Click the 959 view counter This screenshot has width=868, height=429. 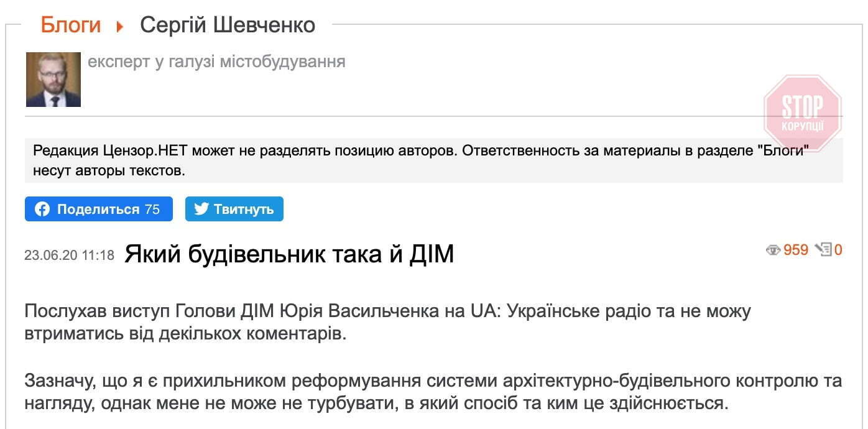coord(796,249)
